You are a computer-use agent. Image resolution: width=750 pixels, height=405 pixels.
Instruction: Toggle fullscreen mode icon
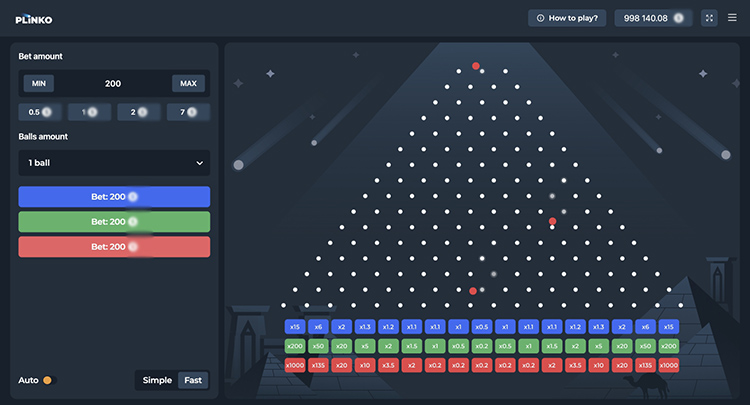pos(709,18)
